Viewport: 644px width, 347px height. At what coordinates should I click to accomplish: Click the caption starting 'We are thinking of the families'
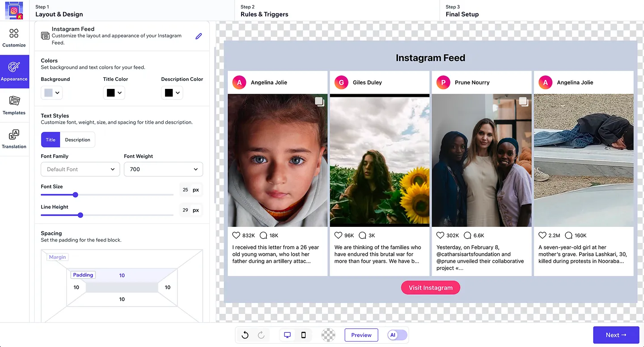tap(378, 254)
